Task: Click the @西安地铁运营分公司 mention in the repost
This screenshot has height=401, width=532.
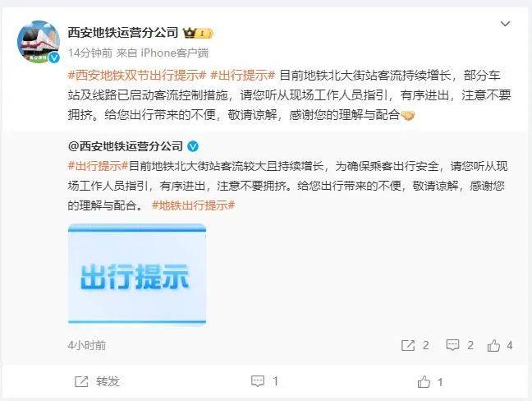Action: point(126,146)
